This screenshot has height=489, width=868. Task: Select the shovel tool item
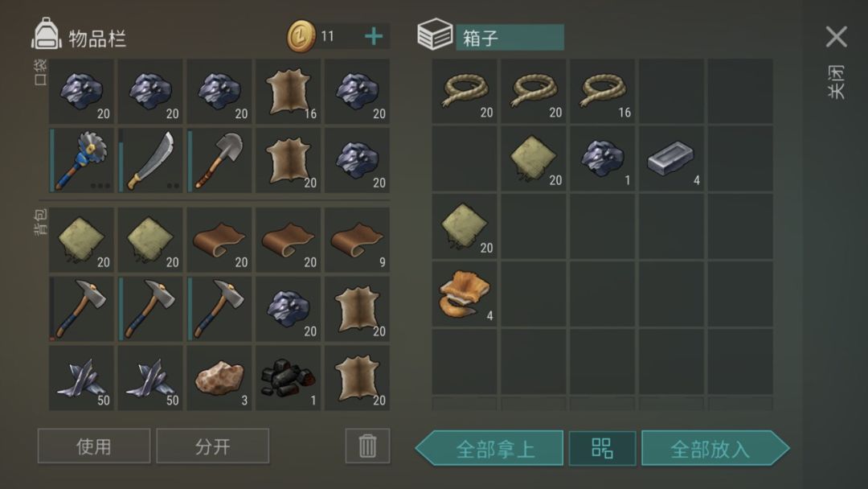pos(219,161)
